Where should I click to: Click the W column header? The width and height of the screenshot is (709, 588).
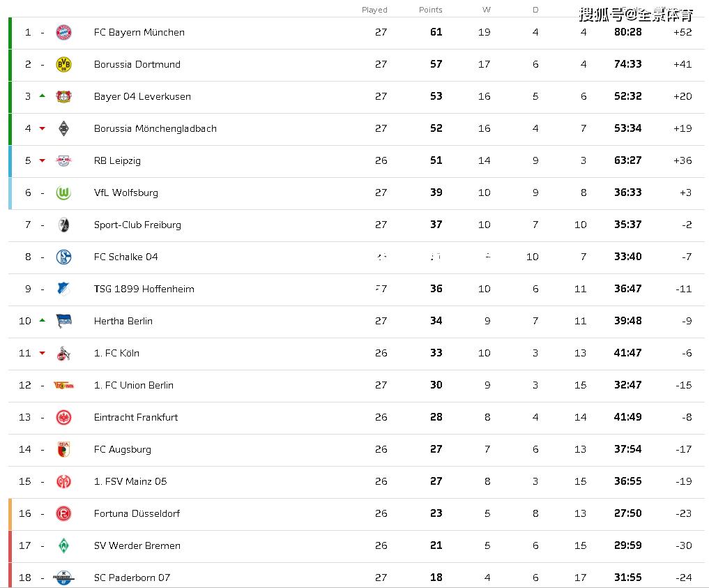point(487,10)
